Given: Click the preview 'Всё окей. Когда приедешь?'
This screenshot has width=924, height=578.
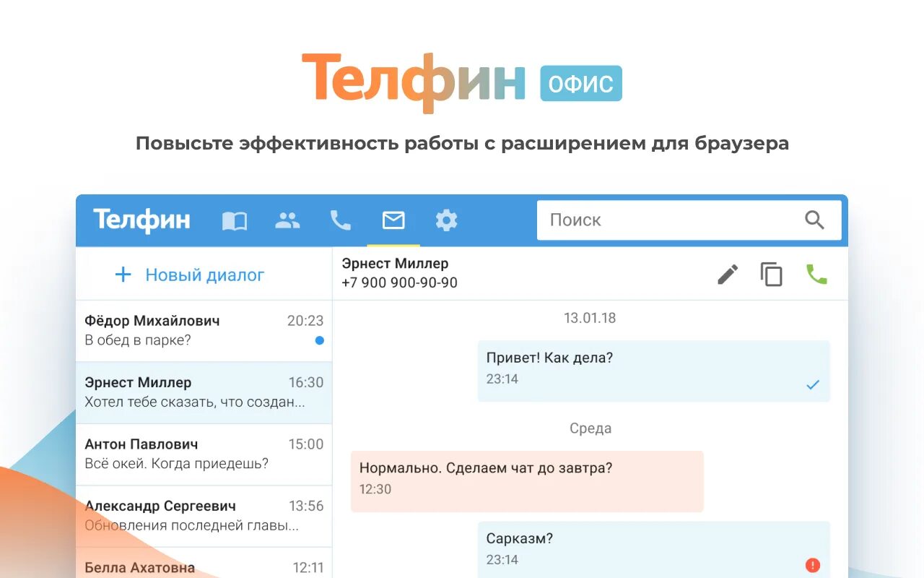Looking at the screenshot, I should click(177, 464).
